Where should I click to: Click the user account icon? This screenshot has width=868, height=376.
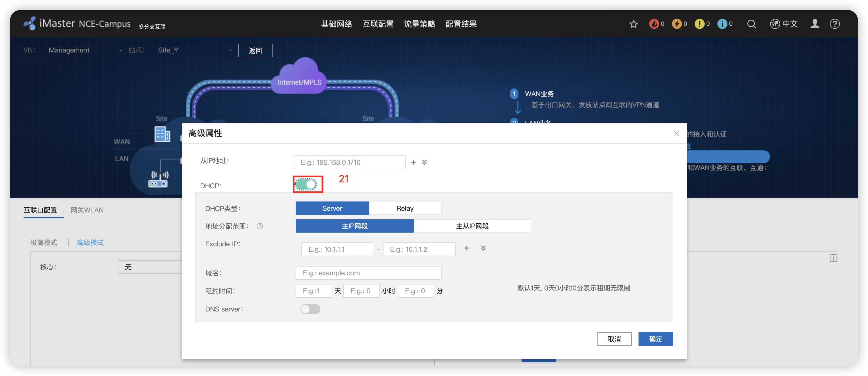815,24
